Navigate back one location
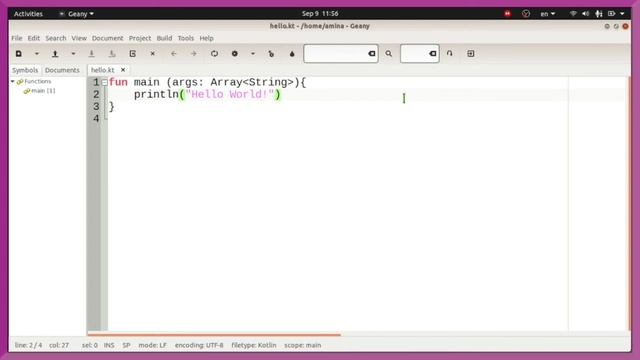The width and height of the screenshot is (640, 360). 173,53
